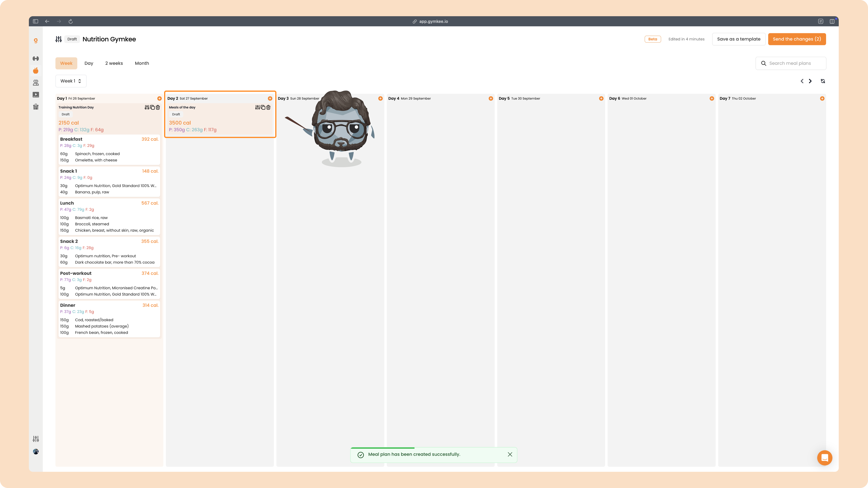Screen dimensions: 868x488
Task: Switch to the 2 weeks view tab
Action: click(114, 63)
